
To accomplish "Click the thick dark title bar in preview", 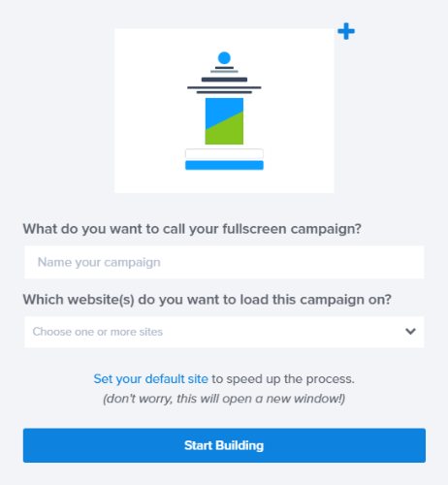I will [224, 80].
